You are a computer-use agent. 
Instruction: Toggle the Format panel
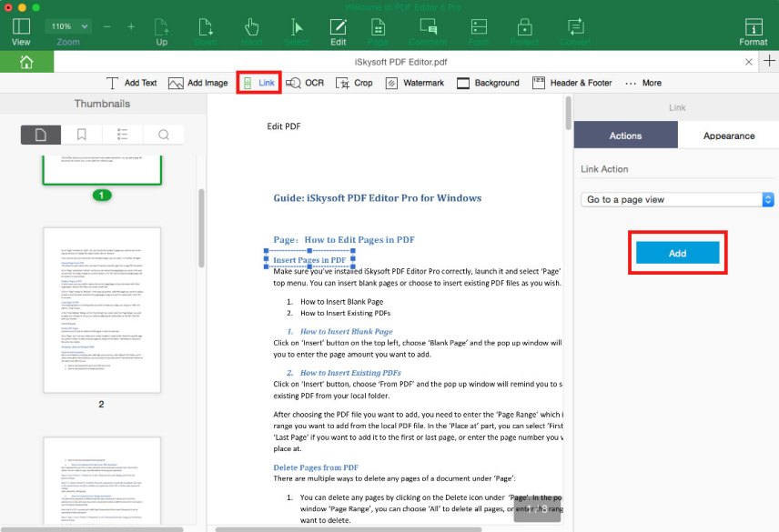point(754,32)
